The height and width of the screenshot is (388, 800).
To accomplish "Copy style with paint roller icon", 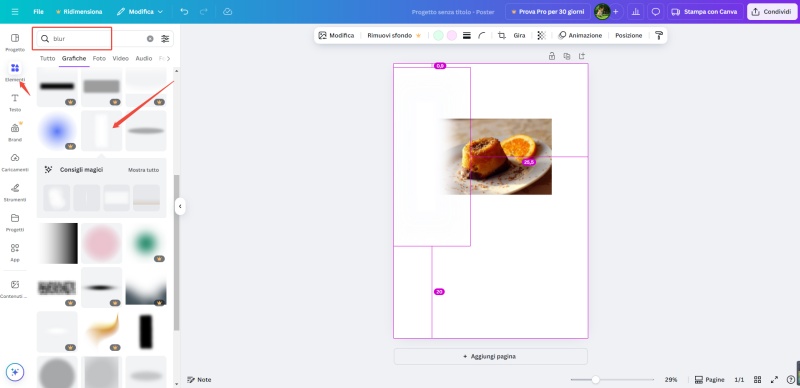I will tap(659, 35).
